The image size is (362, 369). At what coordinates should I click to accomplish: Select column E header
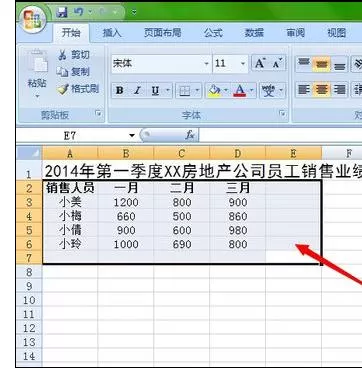[x=293, y=153]
